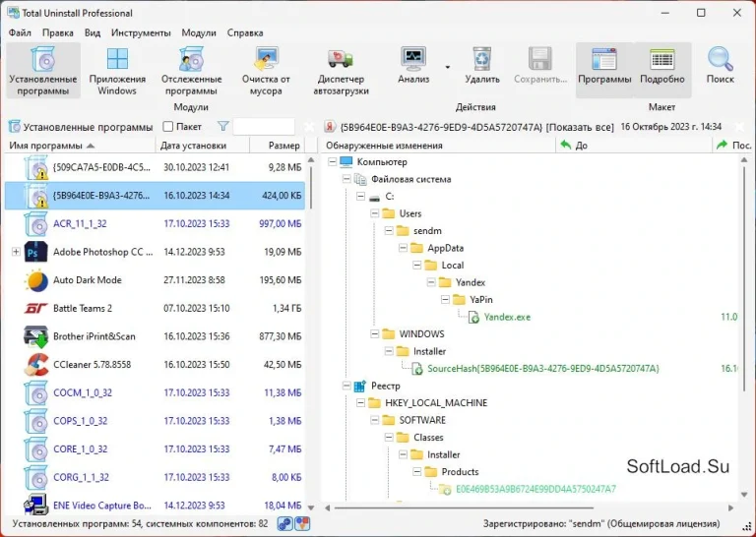Image resolution: width=756 pixels, height=537 pixels.
Task: Open the Windows Apps module
Action: [117, 71]
